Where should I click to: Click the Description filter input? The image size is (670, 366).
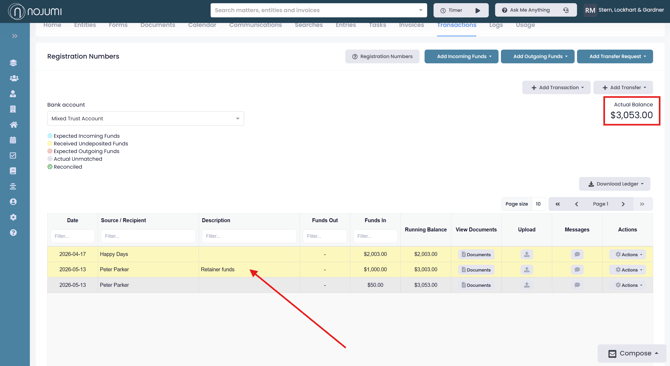(249, 236)
